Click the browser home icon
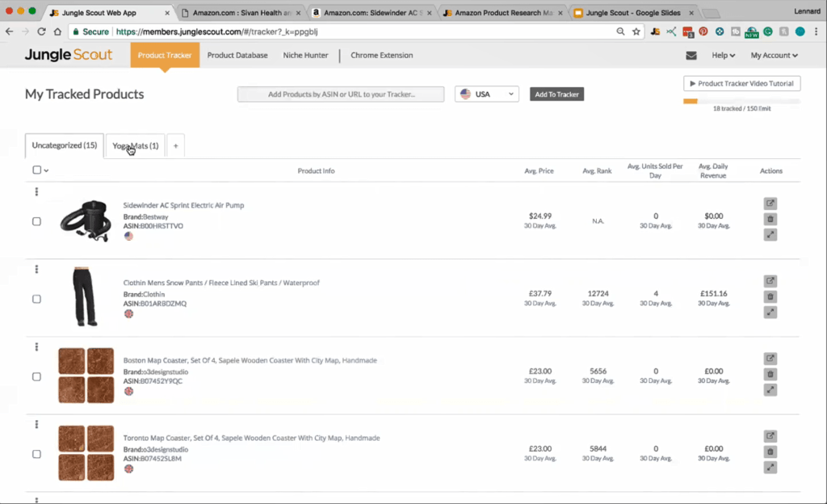 click(57, 31)
